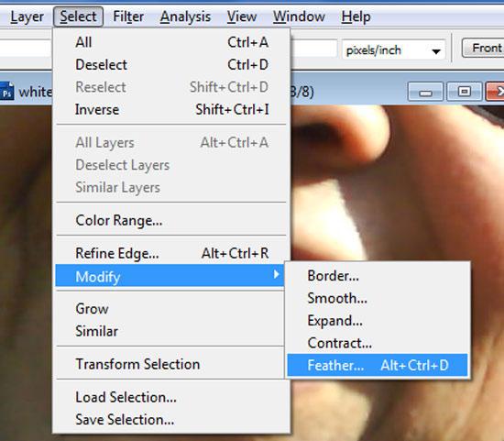The width and height of the screenshot is (504, 441).
Task: Open Refine Edge dialog
Action: (171, 253)
